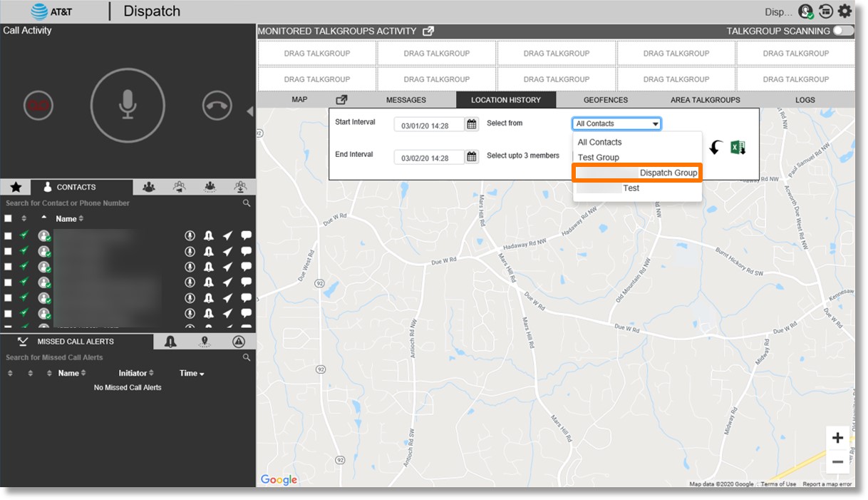The height and width of the screenshot is (500, 868).
Task: Open the geofence alerts location-pin tab
Action: (x=205, y=342)
